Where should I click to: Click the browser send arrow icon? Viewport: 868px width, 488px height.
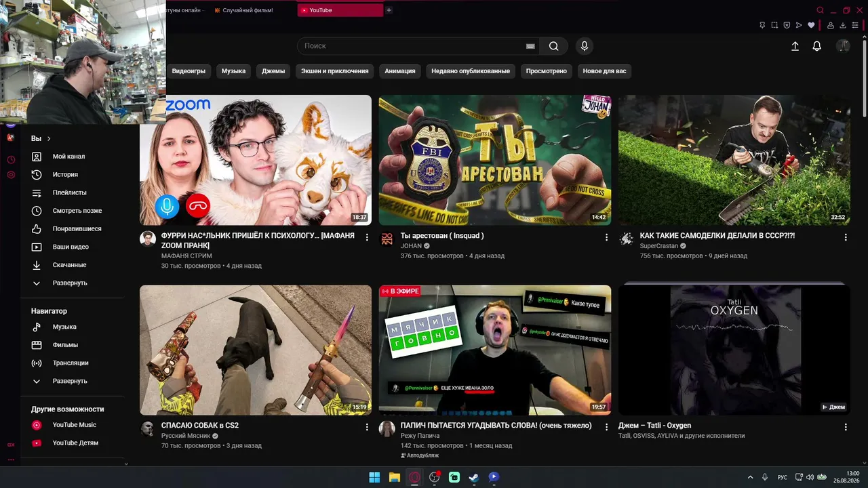click(799, 25)
